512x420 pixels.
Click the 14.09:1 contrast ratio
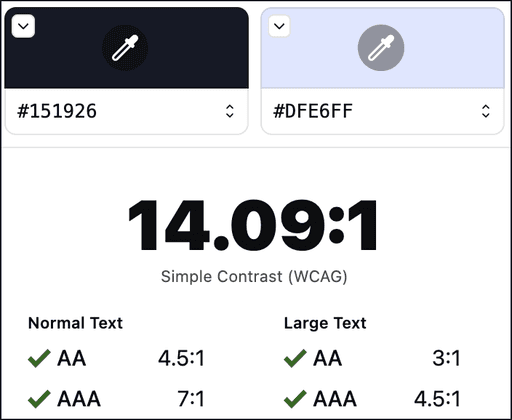(253, 225)
